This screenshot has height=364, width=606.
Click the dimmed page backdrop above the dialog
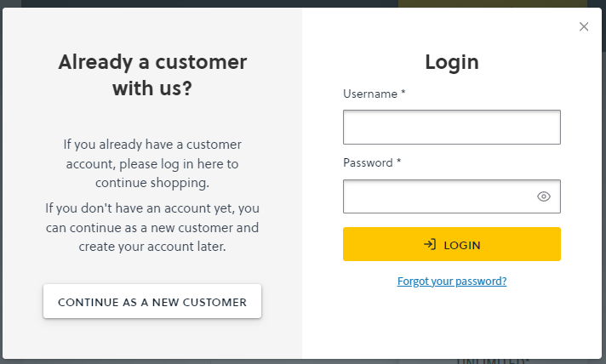(x=209, y=3)
